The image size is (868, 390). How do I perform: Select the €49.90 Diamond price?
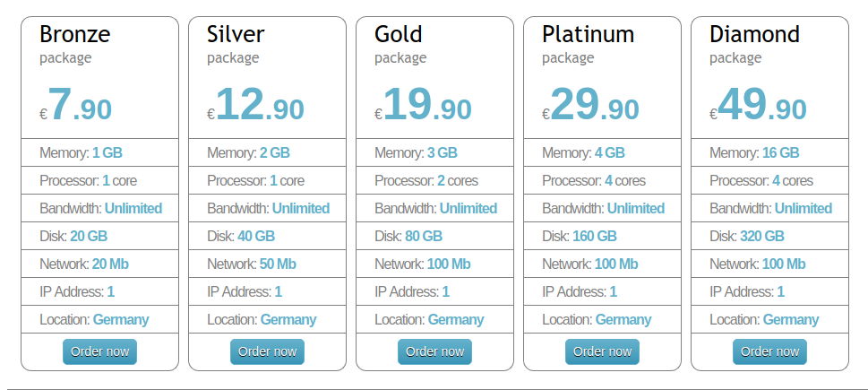point(759,105)
